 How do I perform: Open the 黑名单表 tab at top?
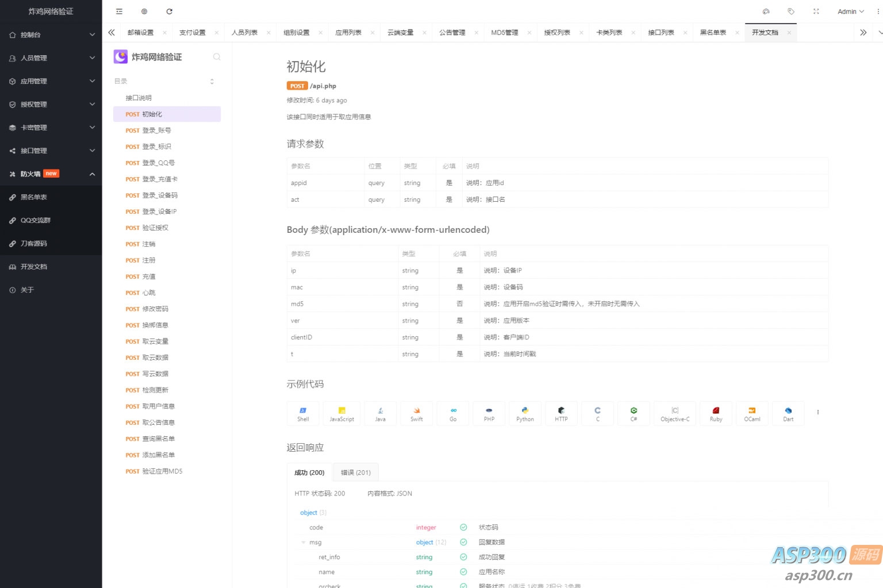[x=713, y=32]
